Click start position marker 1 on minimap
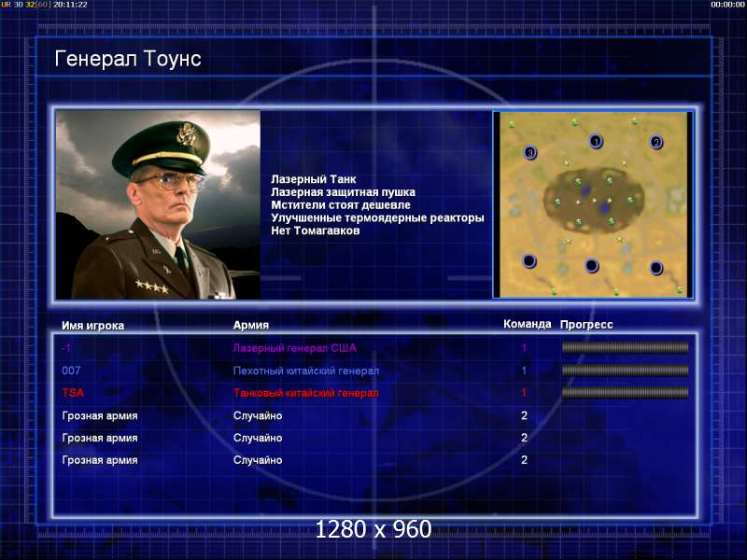The height and width of the screenshot is (560, 747). coord(596,142)
